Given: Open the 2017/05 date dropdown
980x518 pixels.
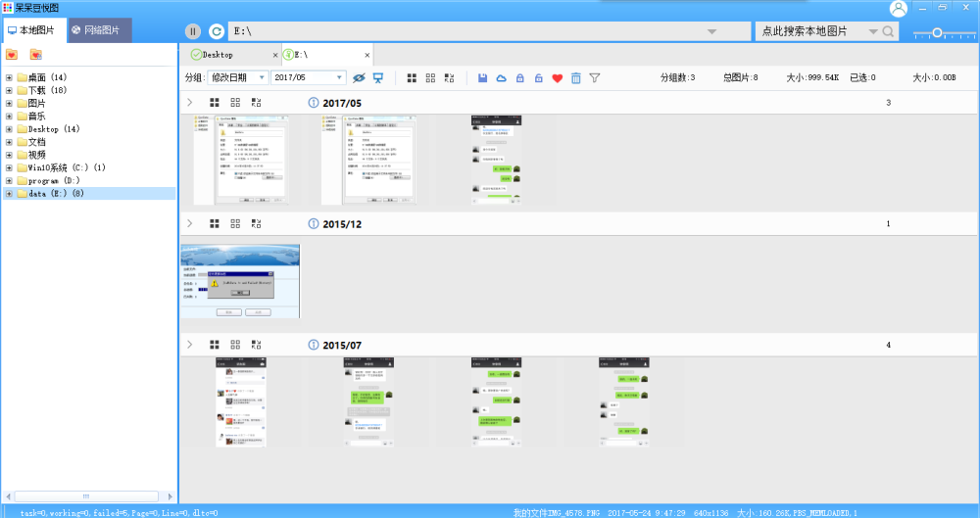Looking at the screenshot, I should point(309,77).
